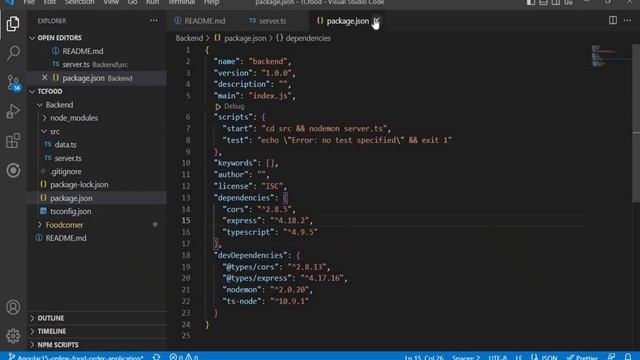
Task: Open the Edit menu
Action: [x=49, y=2]
